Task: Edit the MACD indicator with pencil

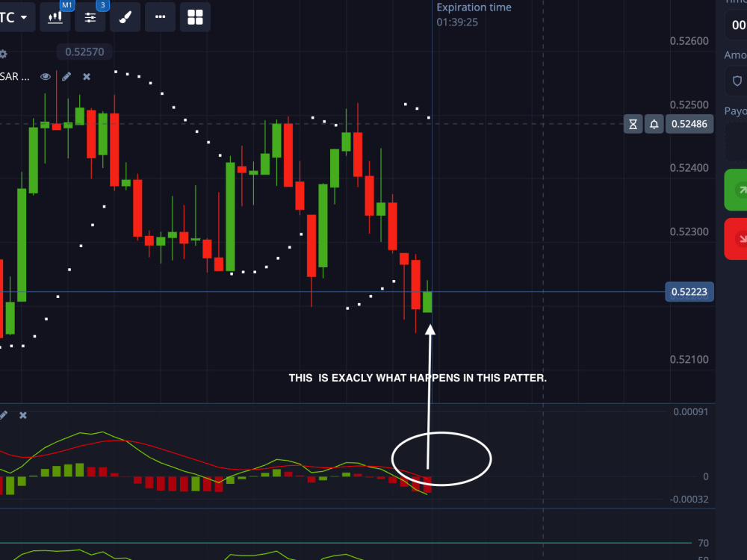Action: tap(3, 415)
